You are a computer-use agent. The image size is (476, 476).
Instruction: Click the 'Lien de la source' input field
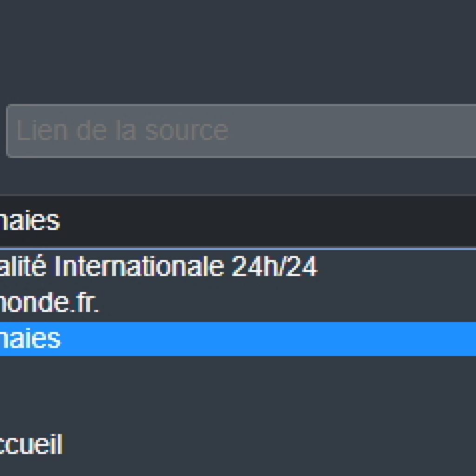241,131
